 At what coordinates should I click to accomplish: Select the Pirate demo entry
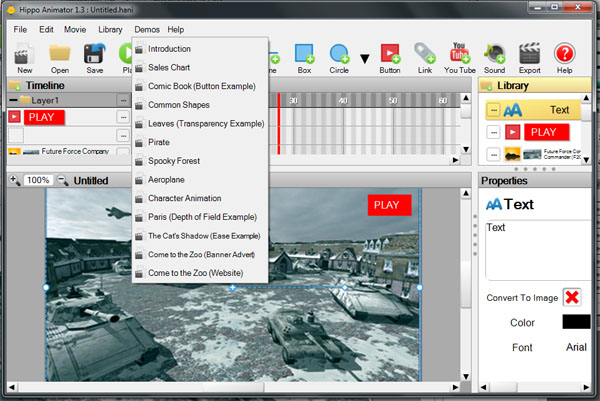pyautogui.click(x=161, y=142)
